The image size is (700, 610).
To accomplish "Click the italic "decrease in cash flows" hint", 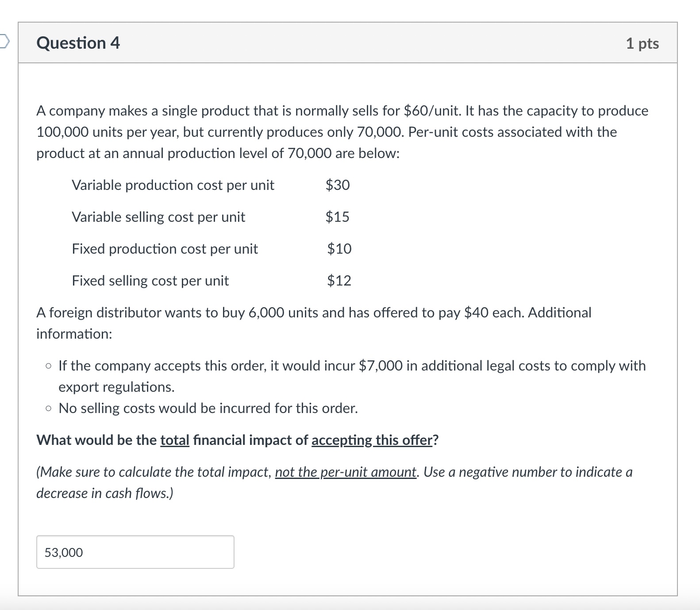I will tap(104, 493).
